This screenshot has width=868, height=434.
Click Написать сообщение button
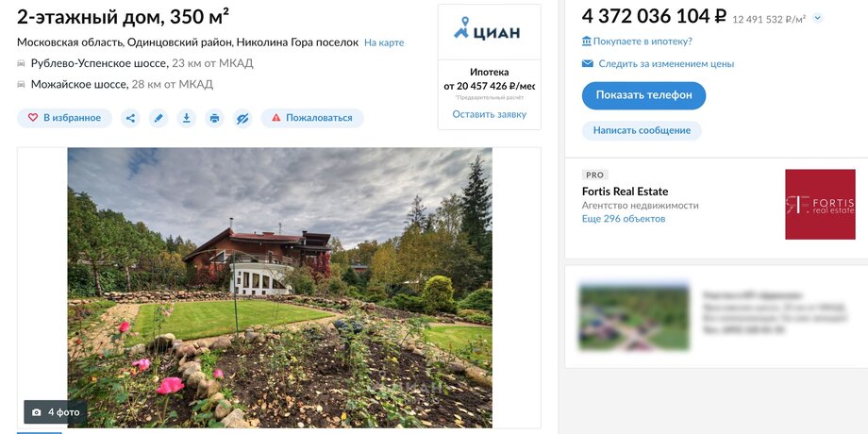point(642,130)
